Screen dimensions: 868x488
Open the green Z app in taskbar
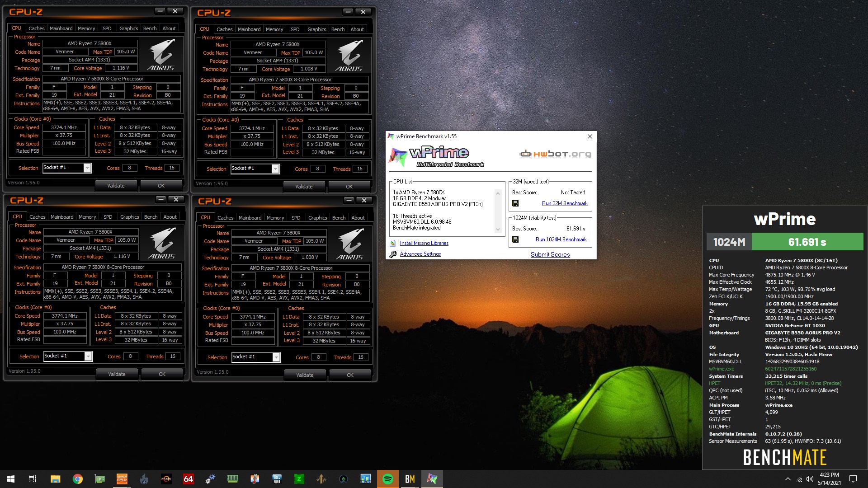[299, 479]
